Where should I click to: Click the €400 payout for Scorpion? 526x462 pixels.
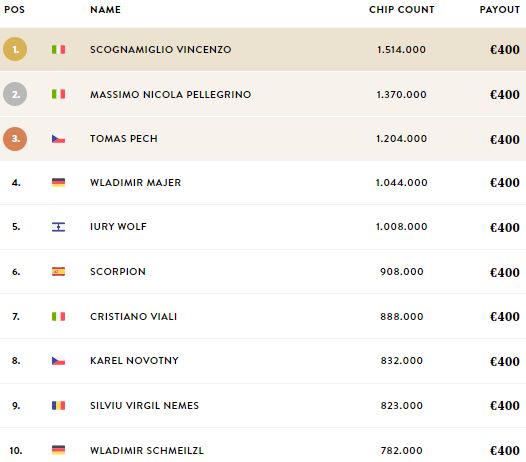pyautogui.click(x=505, y=272)
